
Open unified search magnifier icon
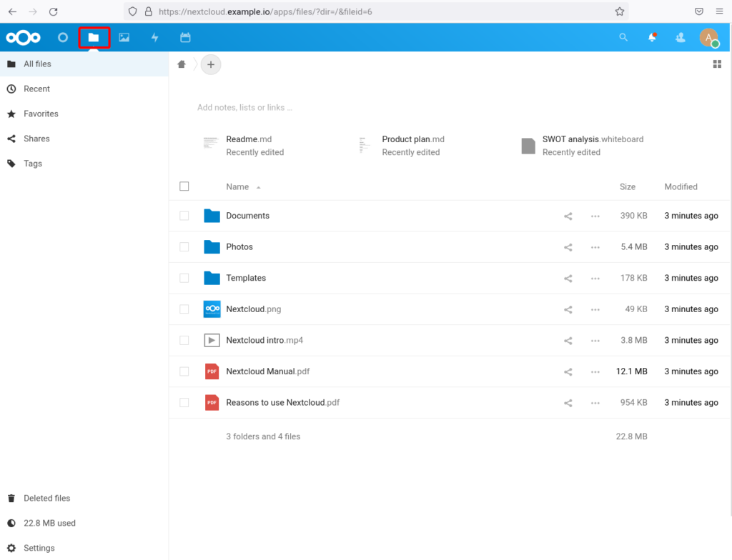(x=623, y=37)
